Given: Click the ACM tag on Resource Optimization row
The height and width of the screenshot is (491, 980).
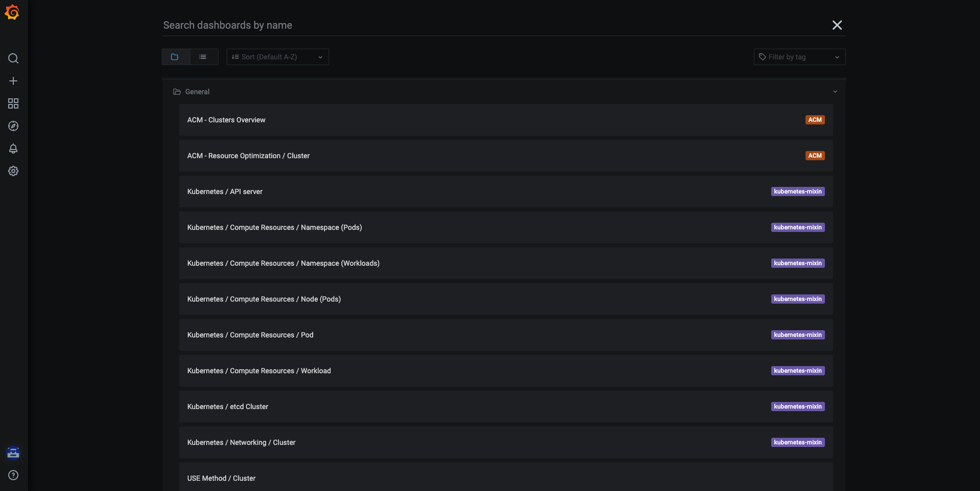Looking at the screenshot, I should click(x=815, y=156).
